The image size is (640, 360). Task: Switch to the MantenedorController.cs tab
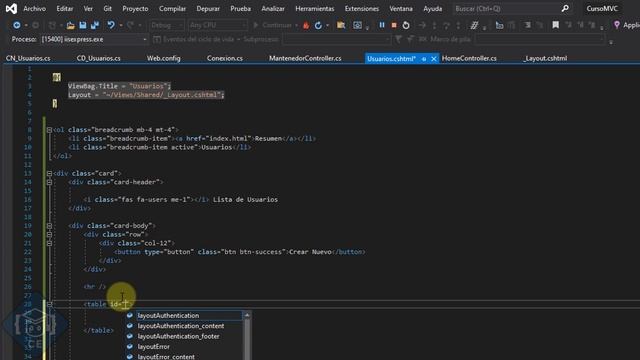(x=305, y=58)
